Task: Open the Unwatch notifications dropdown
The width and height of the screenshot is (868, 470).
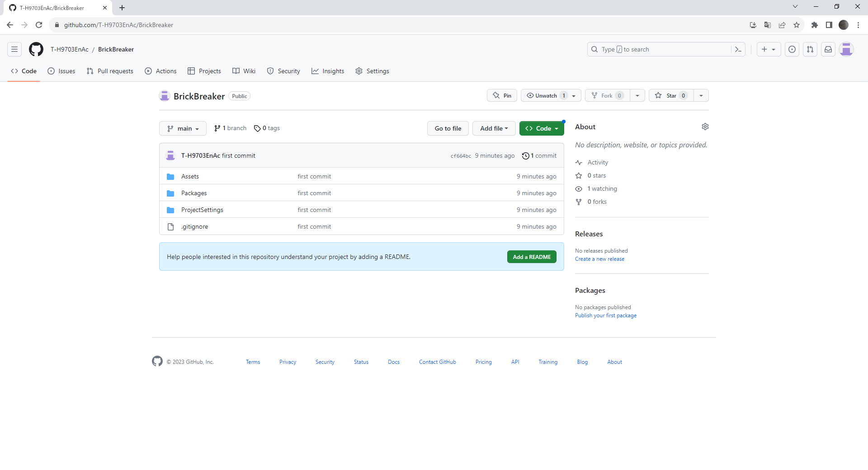Action: coord(551,95)
